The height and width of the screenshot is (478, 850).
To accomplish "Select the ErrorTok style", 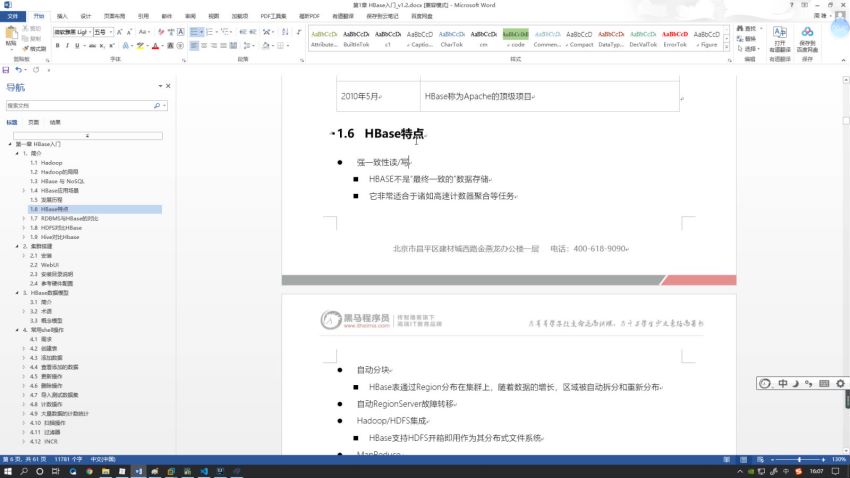I will [x=675, y=38].
